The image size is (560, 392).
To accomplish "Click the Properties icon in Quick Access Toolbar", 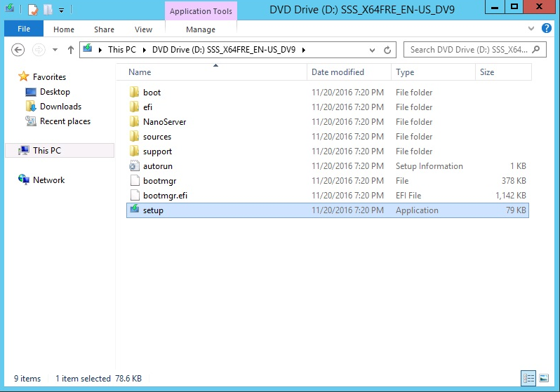I will [x=33, y=10].
